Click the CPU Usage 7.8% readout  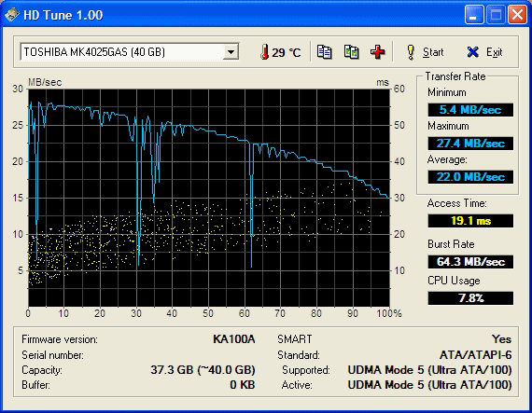tap(470, 298)
